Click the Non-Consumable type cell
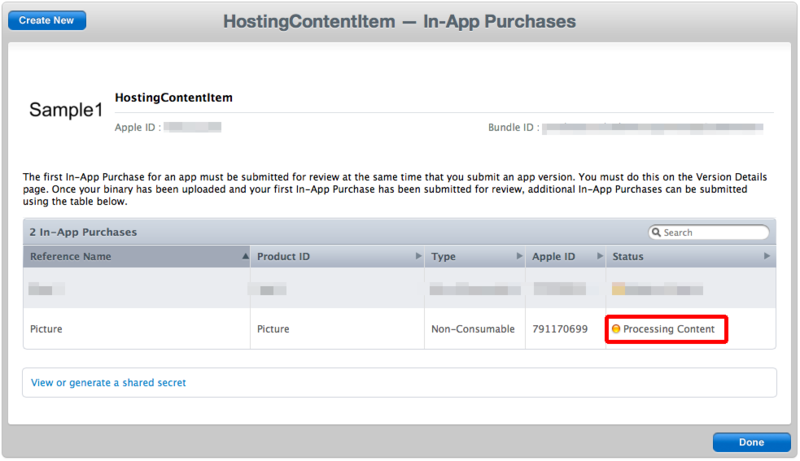The image size is (800, 461). coord(473,329)
